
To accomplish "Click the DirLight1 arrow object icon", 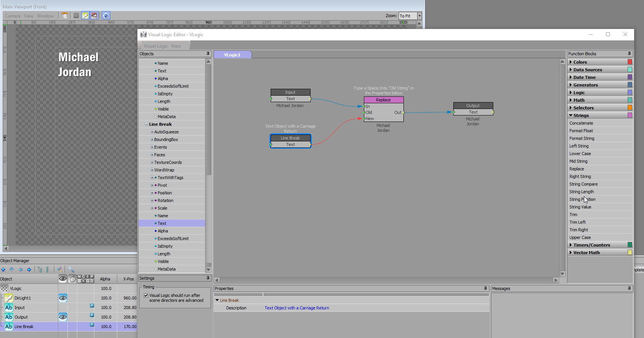I will (x=9, y=298).
